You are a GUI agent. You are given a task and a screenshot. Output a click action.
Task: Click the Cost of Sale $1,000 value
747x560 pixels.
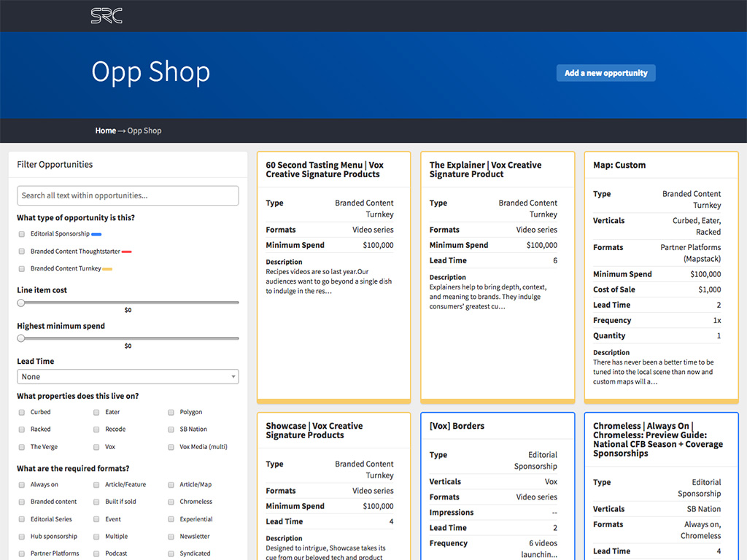coord(709,289)
